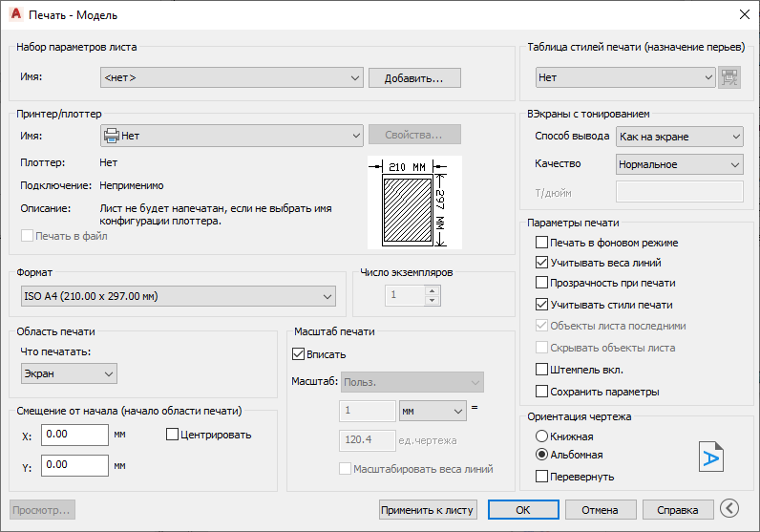The image size is (760, 532).
Task: Open the ISO A4 paper format dropdown
Action: tap(179, 296)
